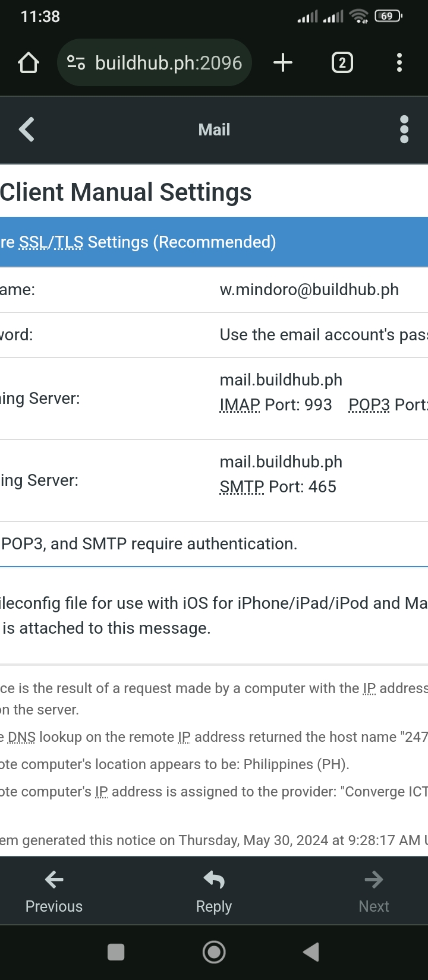Open the Mail header more options menu
The image size is (428, 980).
point(404,129)
